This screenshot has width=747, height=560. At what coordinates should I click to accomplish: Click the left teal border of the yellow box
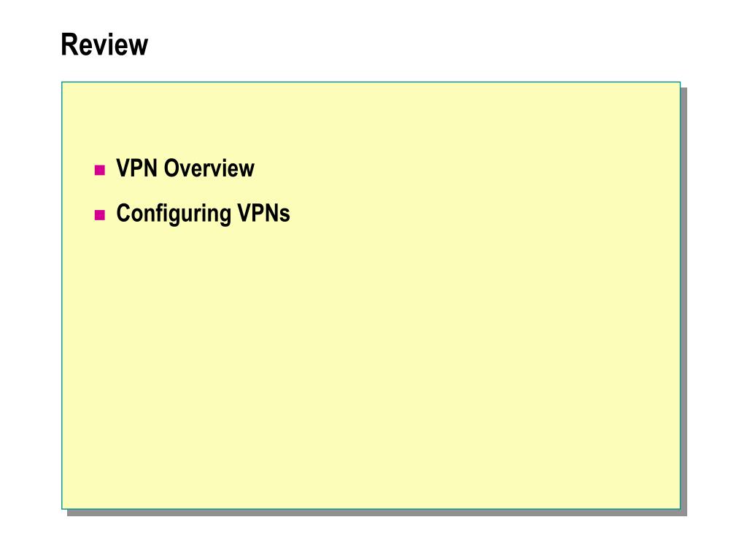[62, 295]
